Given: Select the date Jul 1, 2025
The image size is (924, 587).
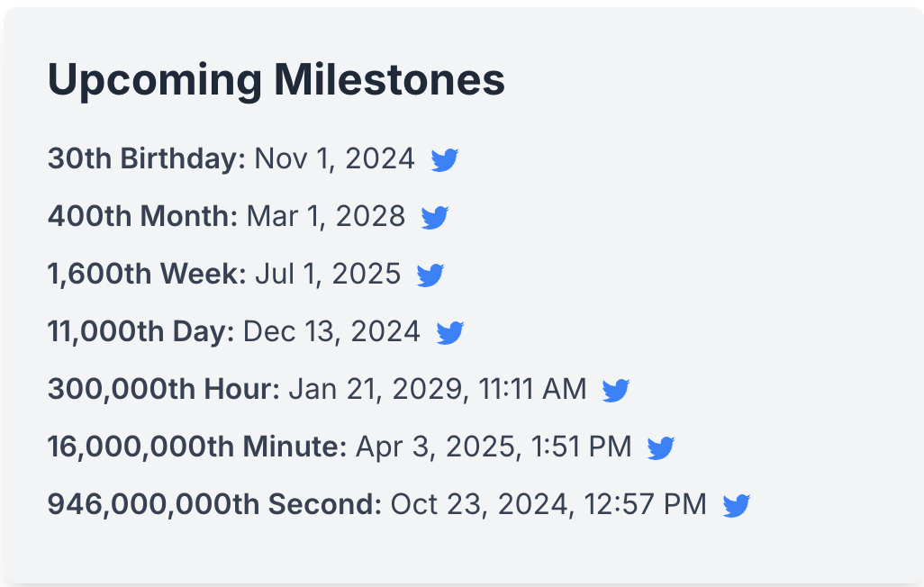Looking at the screenshot, I should pyautogui.click(x=328, y=274).
